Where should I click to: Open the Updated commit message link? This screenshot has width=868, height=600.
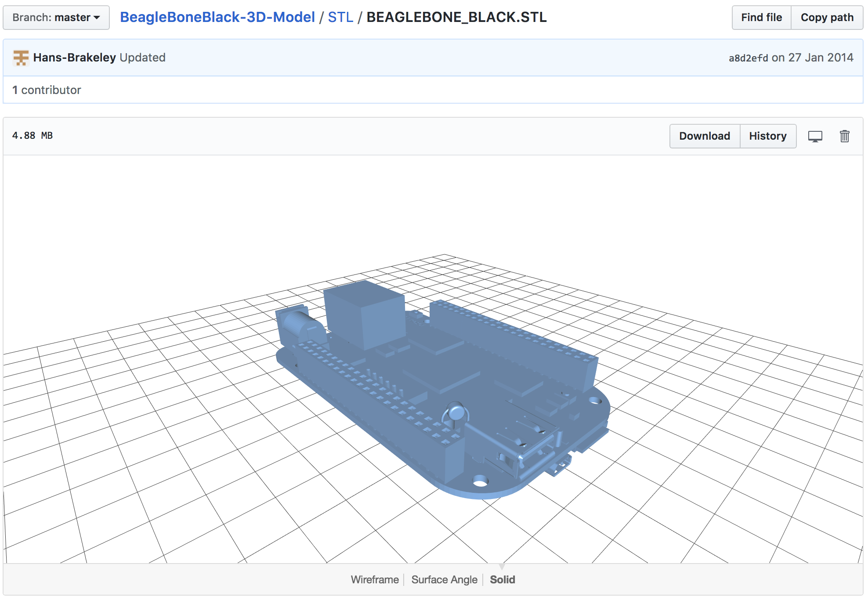[x=143, y=58]
